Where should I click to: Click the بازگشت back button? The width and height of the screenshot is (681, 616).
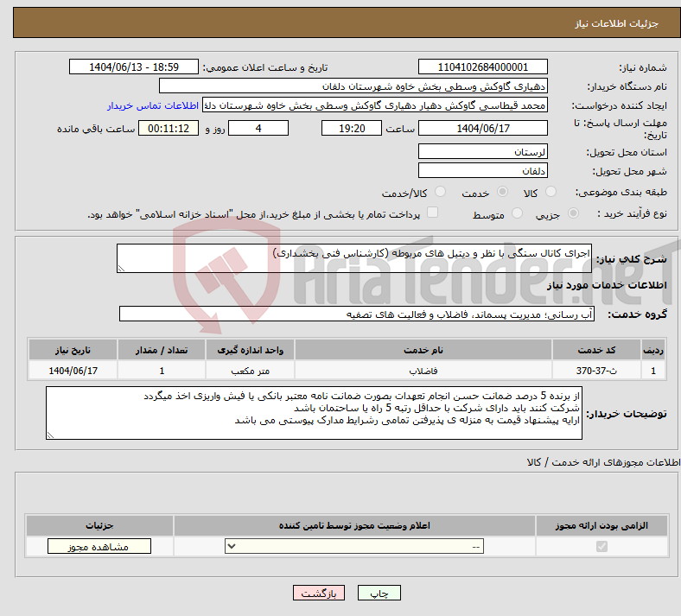(319, 593)
